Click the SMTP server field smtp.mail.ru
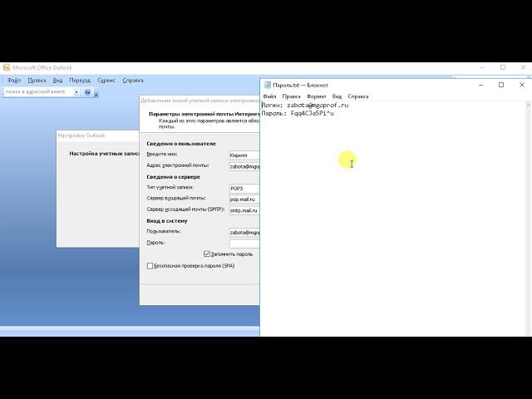 [244, 210]
